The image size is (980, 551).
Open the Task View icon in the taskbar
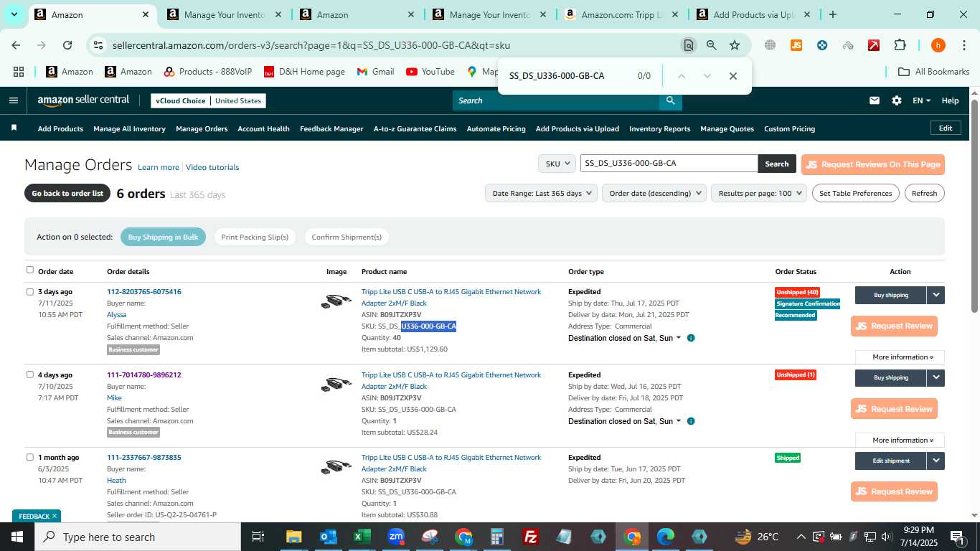click(258, 537)
